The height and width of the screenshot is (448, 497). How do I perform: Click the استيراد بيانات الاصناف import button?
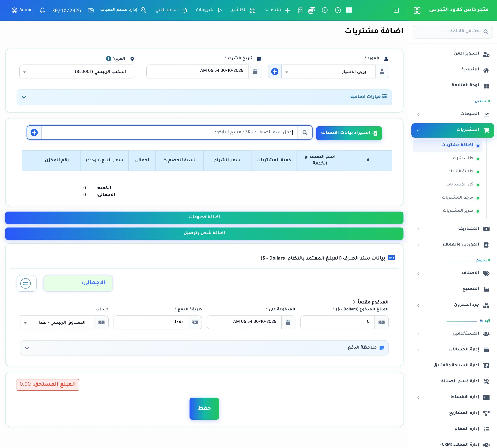349,133
